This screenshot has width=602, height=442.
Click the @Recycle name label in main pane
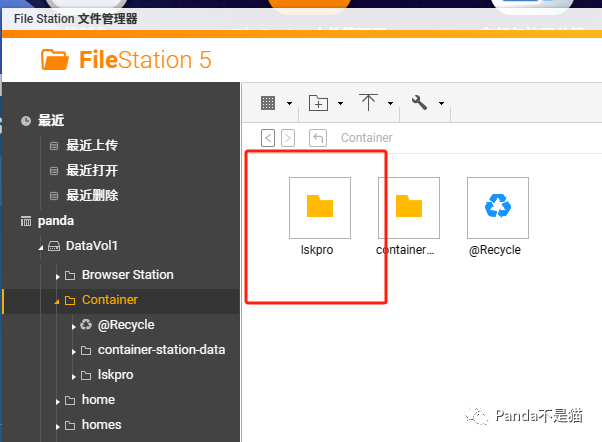[x=495, y=250]
